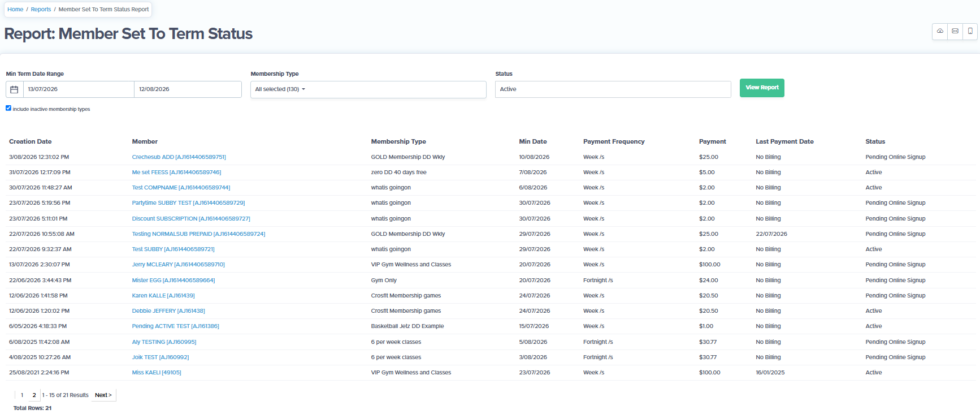The height and width of the screenshot is (414, 980).
Task: Open member Me set FEESS
Action: [x=176, y=172]
